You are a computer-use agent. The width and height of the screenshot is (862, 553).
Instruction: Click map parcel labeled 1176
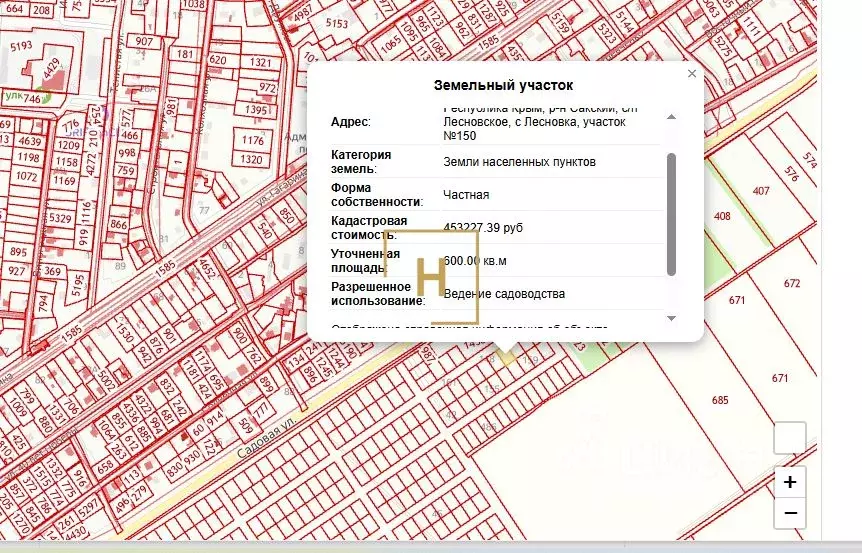tap(252, 140)
